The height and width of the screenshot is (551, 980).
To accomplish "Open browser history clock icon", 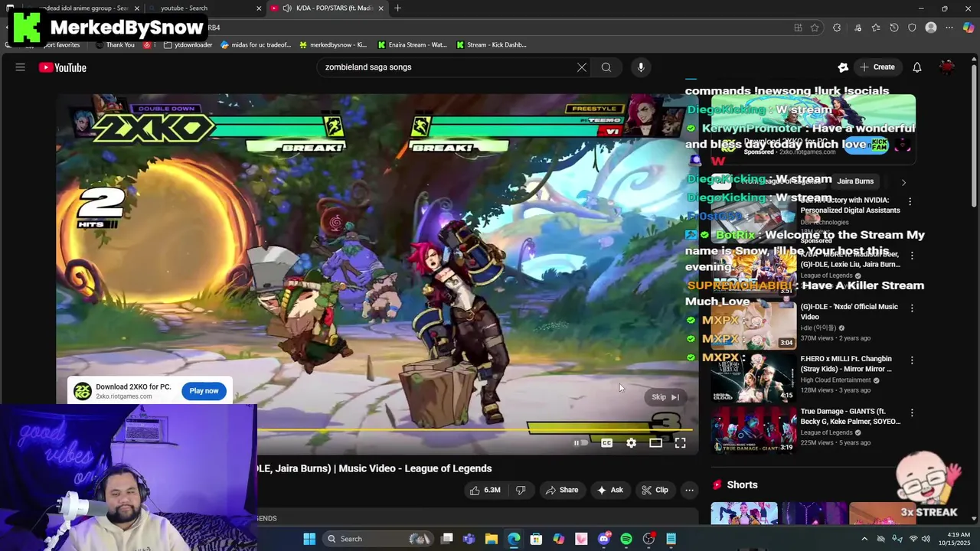I will tap(893, 28).
